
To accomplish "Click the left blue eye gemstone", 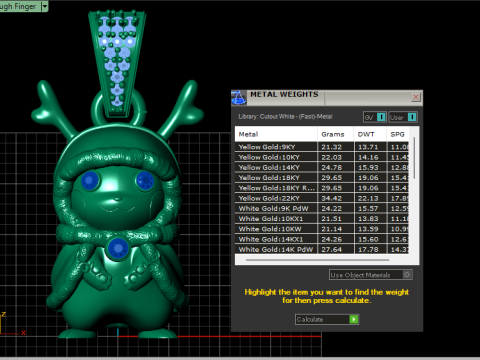I will [x=90, y=181].
